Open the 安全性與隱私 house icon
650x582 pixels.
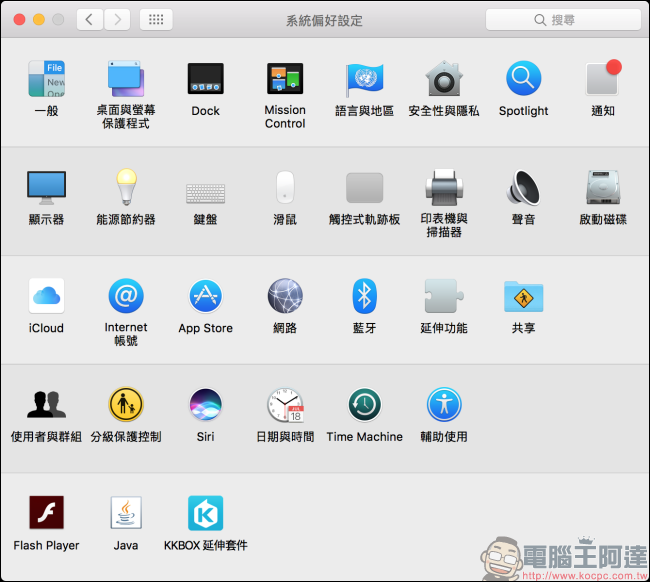coord(443,79)
